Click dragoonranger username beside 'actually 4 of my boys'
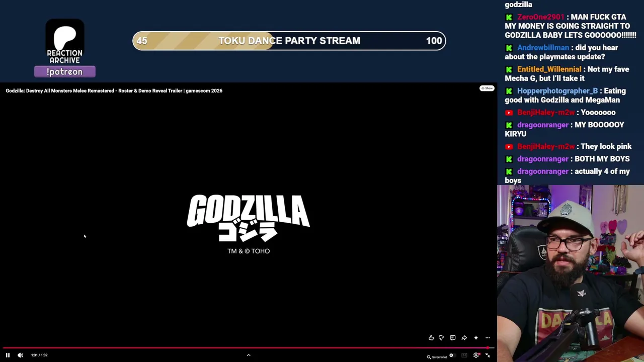Viewport: 644px width, 362px height. 543,171
